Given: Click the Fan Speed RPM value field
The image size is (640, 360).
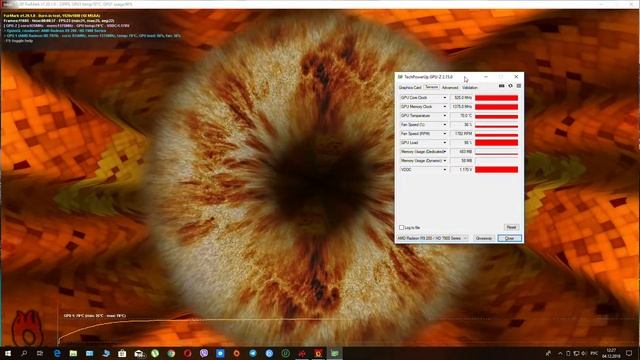Looking at the screenshot, I should pyautogui.click(x=461, y=134).
